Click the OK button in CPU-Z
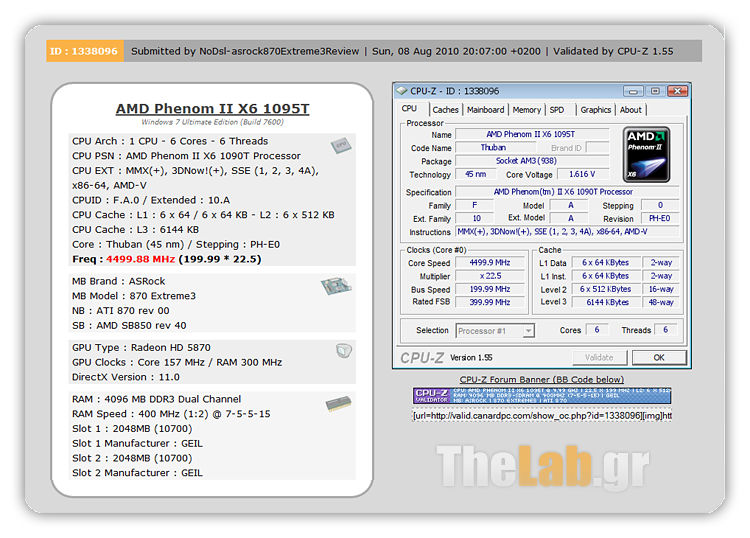Image resolution: width=750 pixels, height=538 pixels. pyautogui.click(x=659, y=358)
